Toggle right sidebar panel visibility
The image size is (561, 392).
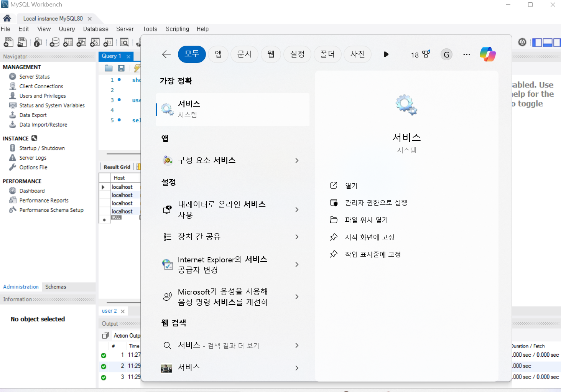556,42
